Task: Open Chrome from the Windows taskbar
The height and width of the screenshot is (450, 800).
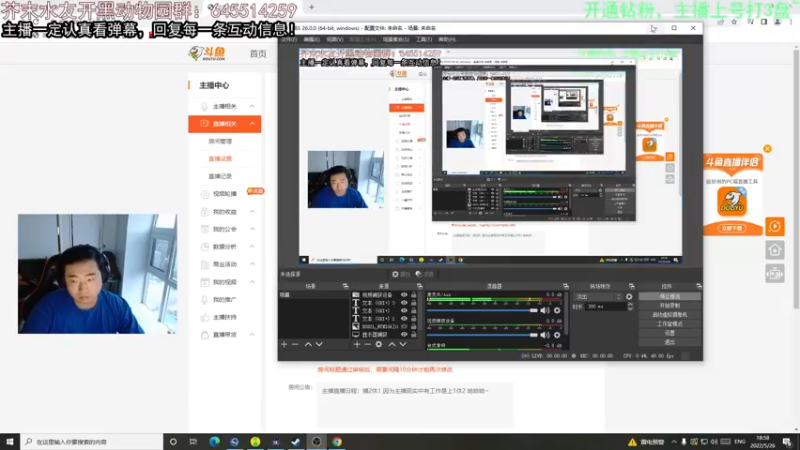Action: coord(337,442)
